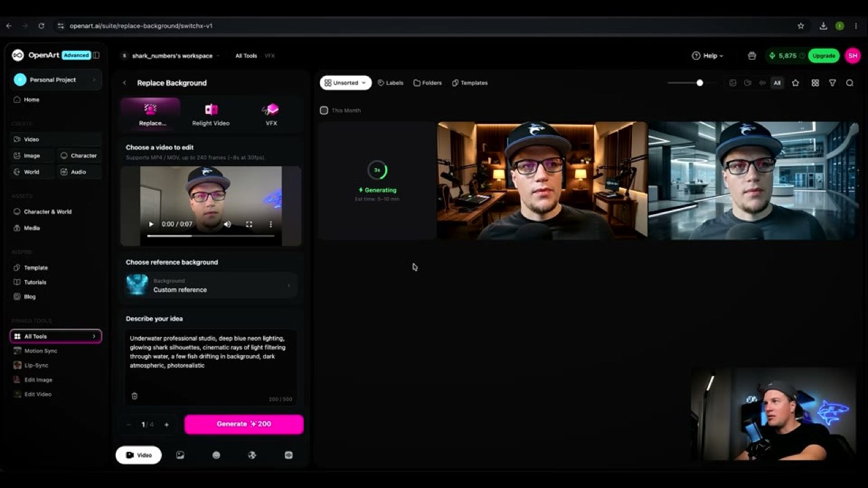Click the SH profile avatar

pyautogui.click(x=852, y=56)
